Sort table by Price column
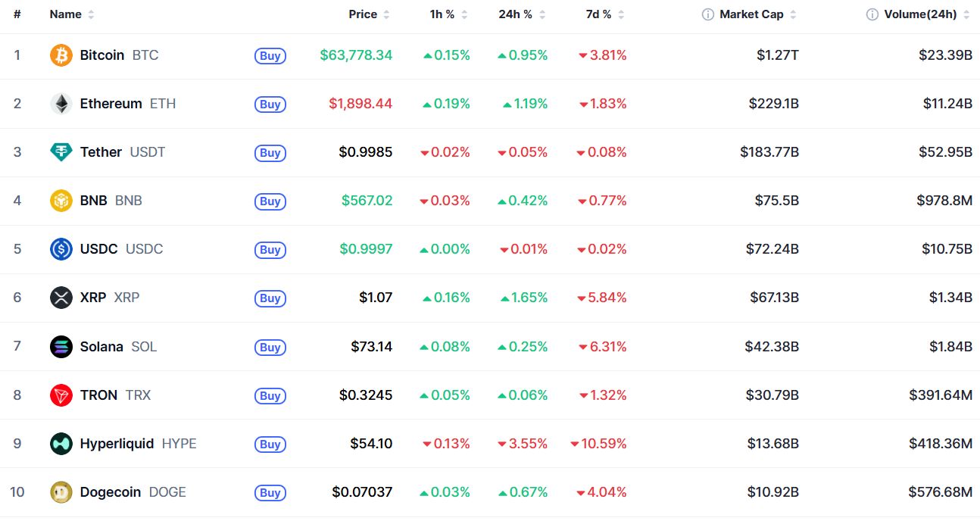The image size is (980, 521). (x=370, y=14)
